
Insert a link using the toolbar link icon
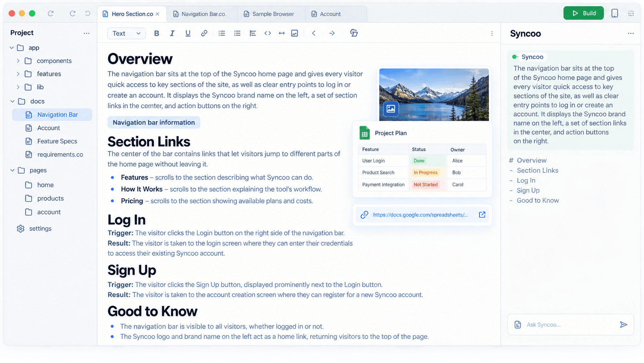pyautogui.click(x=204, y=33)
